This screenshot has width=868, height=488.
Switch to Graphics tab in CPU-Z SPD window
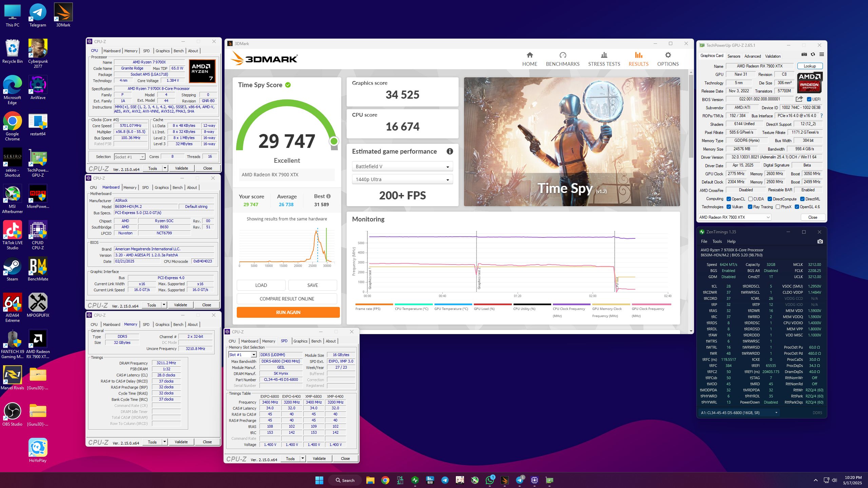point(300,341)
